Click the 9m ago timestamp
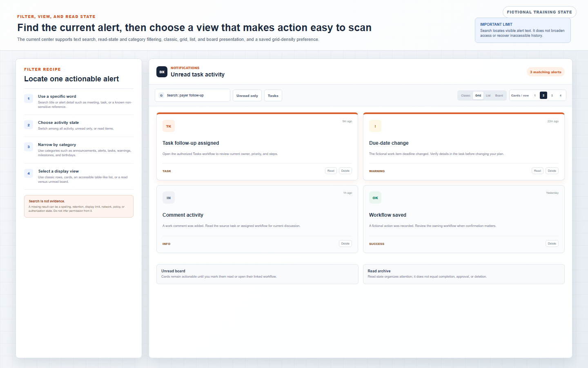 (x=347, y=121)
